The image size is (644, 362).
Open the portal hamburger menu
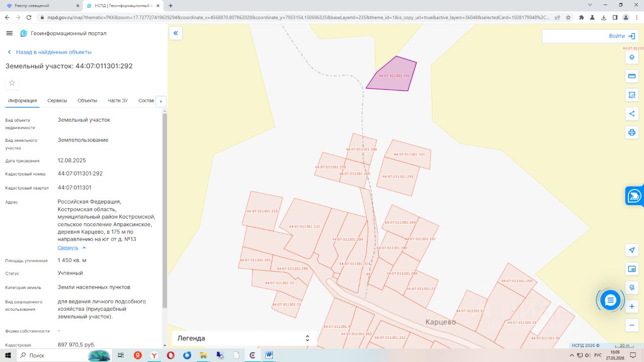pos(9,33)
